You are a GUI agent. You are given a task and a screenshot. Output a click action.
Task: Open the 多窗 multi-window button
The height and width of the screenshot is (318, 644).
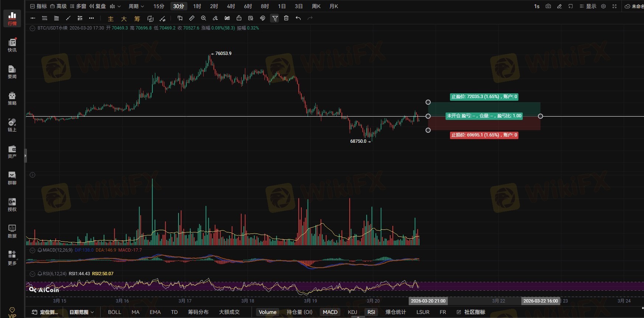pyautogui.click(x=78, y=6)
